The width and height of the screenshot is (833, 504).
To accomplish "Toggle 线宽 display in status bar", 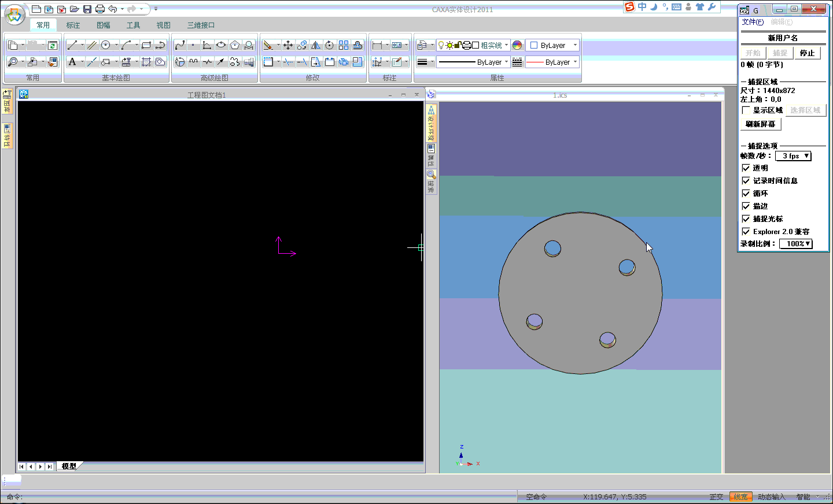I will pyautogui.click(x=741, y=497).
